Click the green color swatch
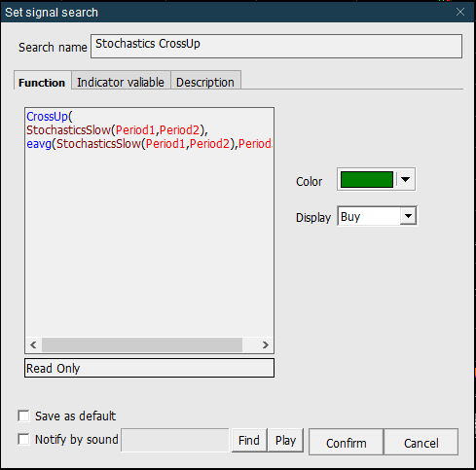This screenshot has width=476, height=470. tap(367, 179)
